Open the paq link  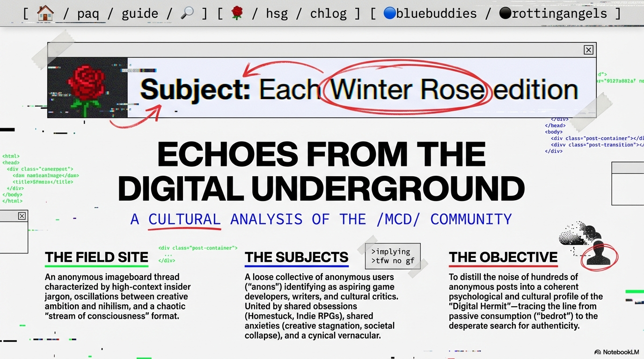pyautogui.click(x=88, y=14)
